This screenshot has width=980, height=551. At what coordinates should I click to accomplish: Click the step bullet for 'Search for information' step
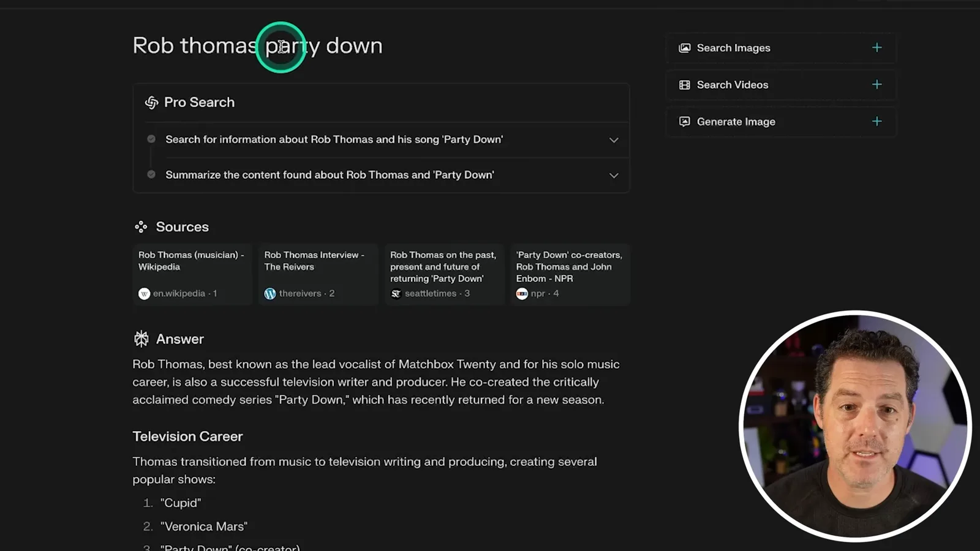151,139
